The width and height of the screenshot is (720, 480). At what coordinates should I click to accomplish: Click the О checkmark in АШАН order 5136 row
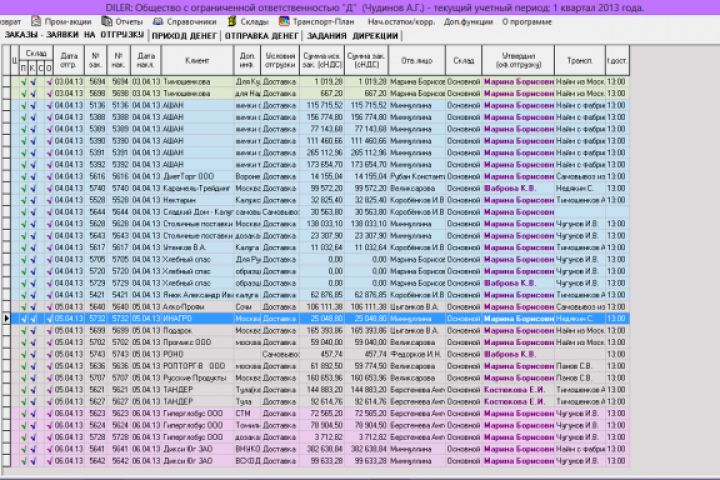point(50,106)
